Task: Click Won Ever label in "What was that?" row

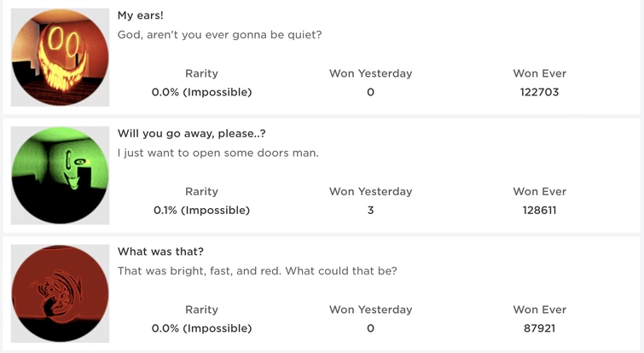Action: [539, 310]
